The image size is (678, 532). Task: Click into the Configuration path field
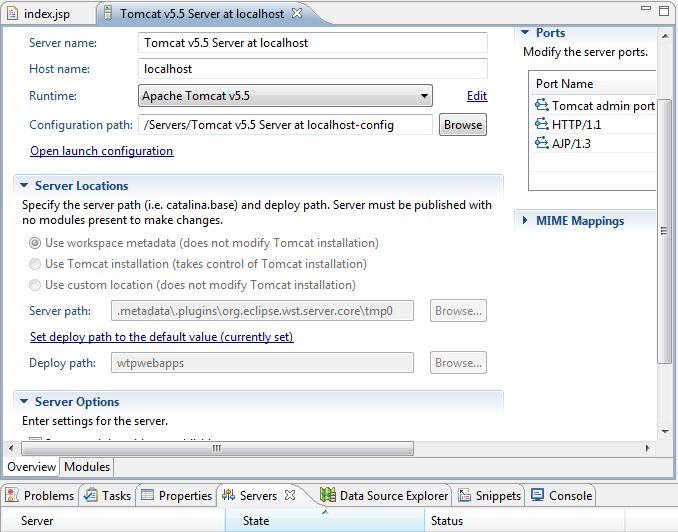click(x=285, y=125)
